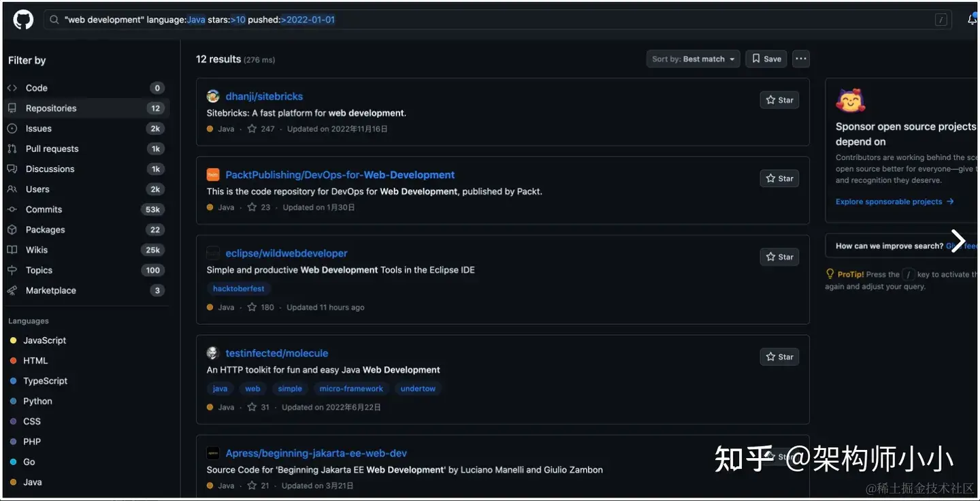
Task: Open the Explore sponsorable projects link
Action: 895,201
